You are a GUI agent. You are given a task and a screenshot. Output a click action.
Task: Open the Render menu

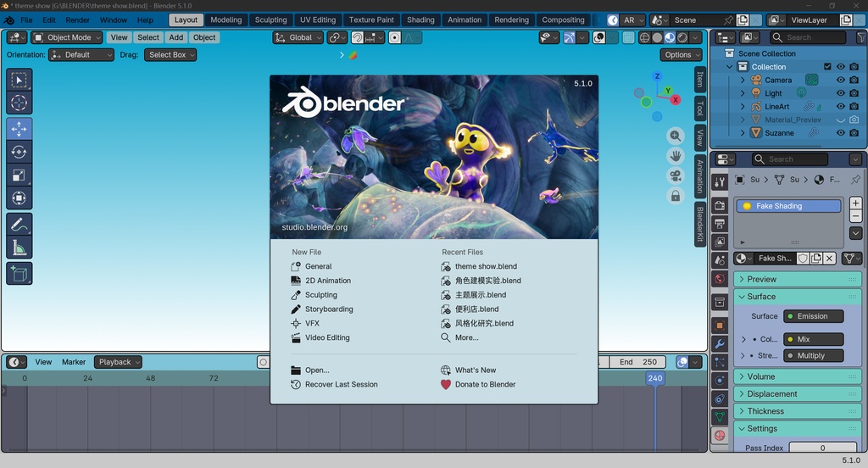click(x=77, y=20)
